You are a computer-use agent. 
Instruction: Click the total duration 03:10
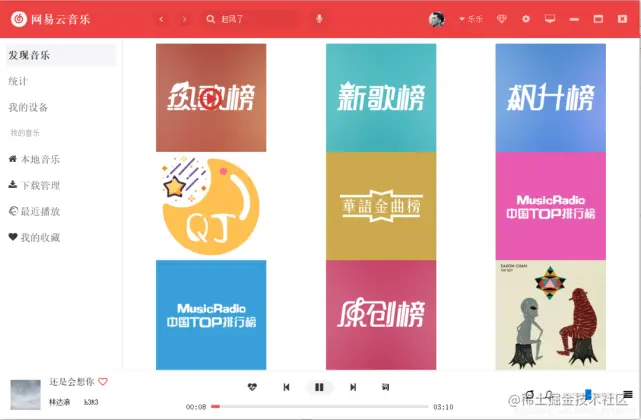point(443,407)
